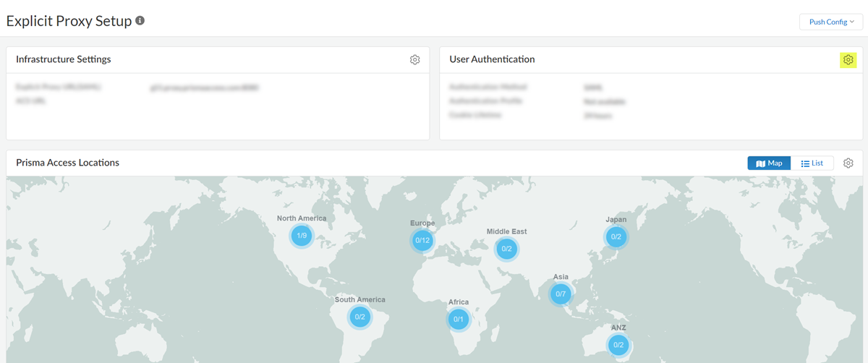Click the Infrastructure Settings heading
This screenshot has height=363, width=868.
(x=64, y=59)
